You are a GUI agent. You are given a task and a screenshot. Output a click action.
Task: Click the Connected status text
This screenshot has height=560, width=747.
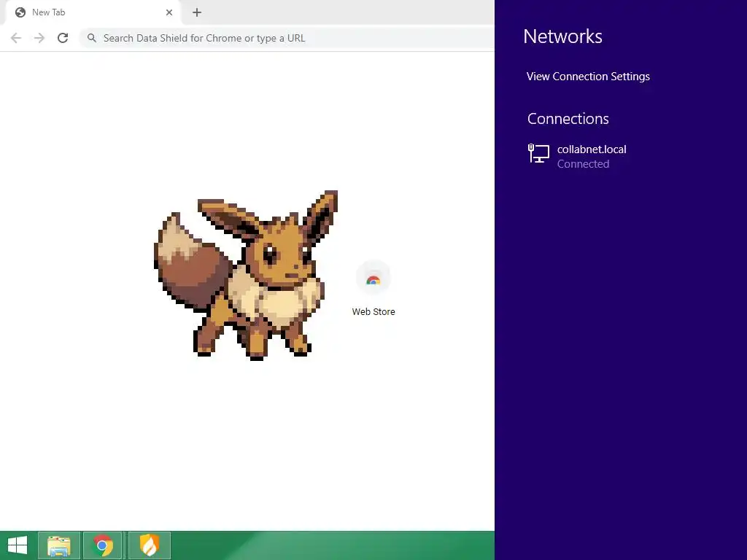pyautogui.click(x=583, y=164)
